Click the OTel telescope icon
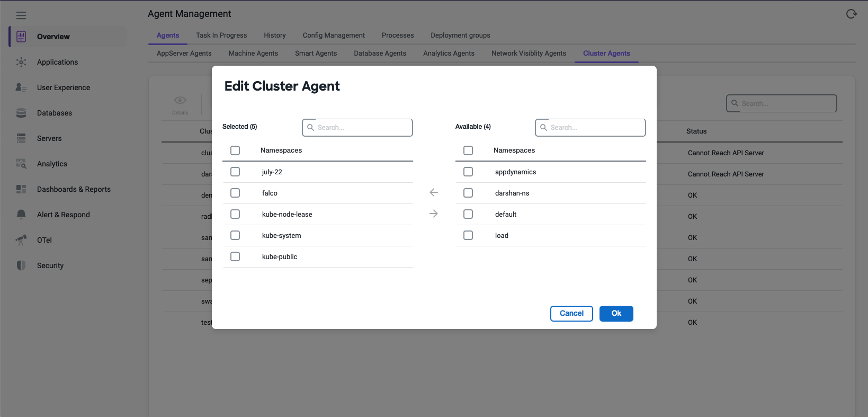The image size is (868, 417). [21, 240]
